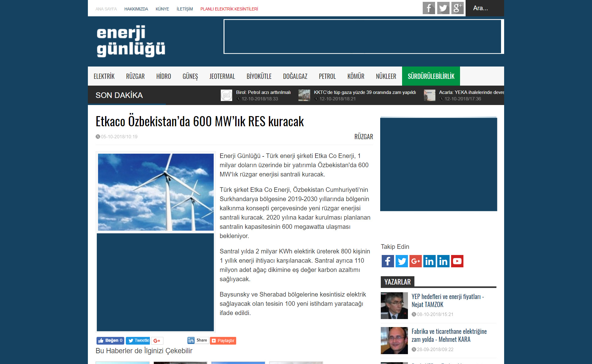
Task: Open the RÜZGAR navigation tab
Action: point(135,76)
